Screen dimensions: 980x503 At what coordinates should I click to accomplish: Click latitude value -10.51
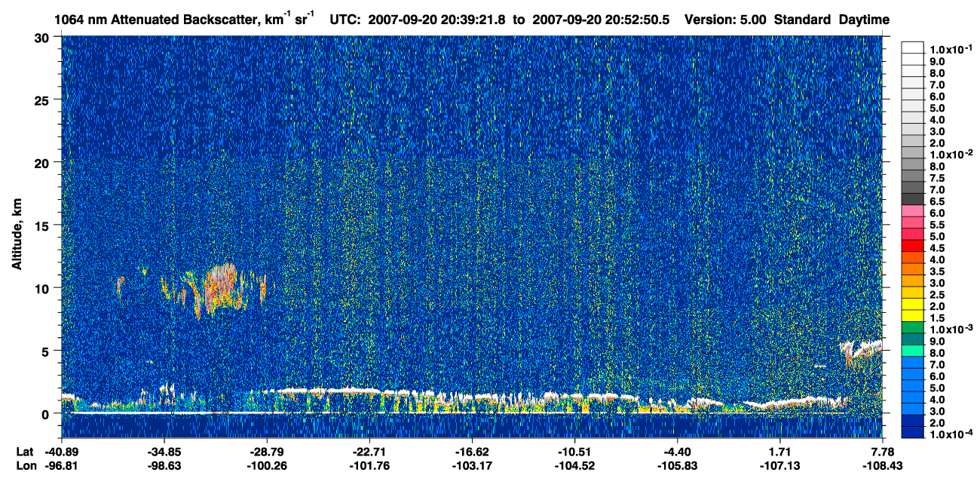coord(574,452)
